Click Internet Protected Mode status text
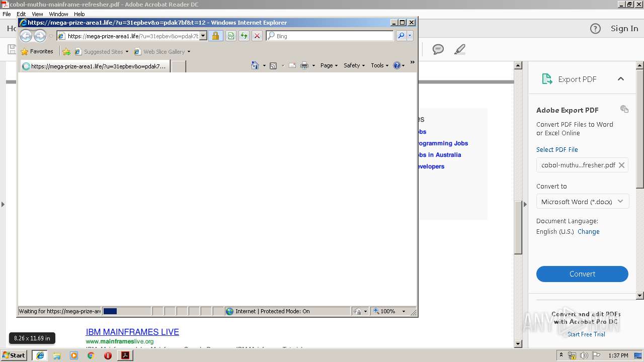Image resolution: width=644 pixels, height=362 pixels. pos(272,311)
